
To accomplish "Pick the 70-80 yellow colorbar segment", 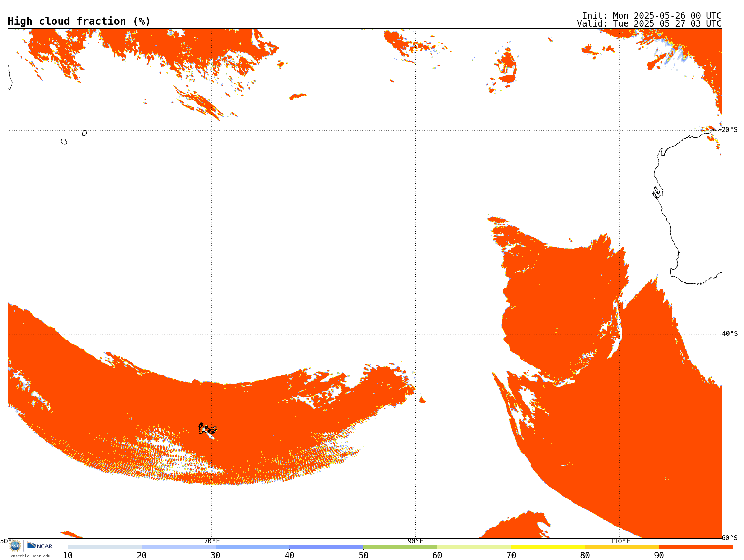I will click(548, 547).
